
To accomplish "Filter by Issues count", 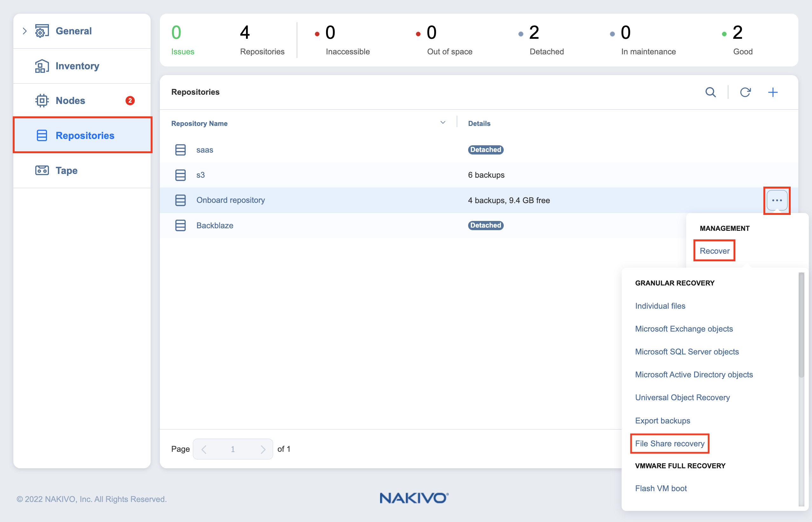I will tap(183, 40).
